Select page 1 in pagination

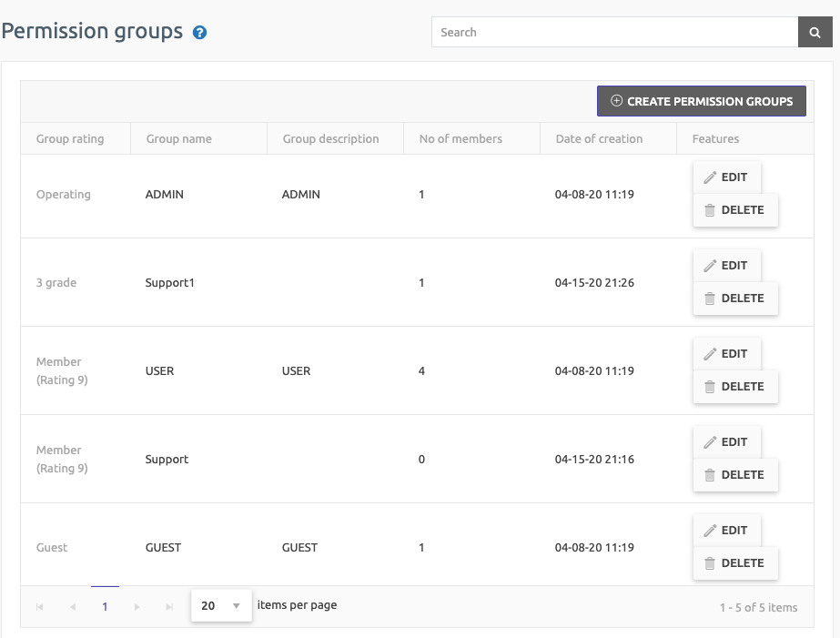pos(105,607)
